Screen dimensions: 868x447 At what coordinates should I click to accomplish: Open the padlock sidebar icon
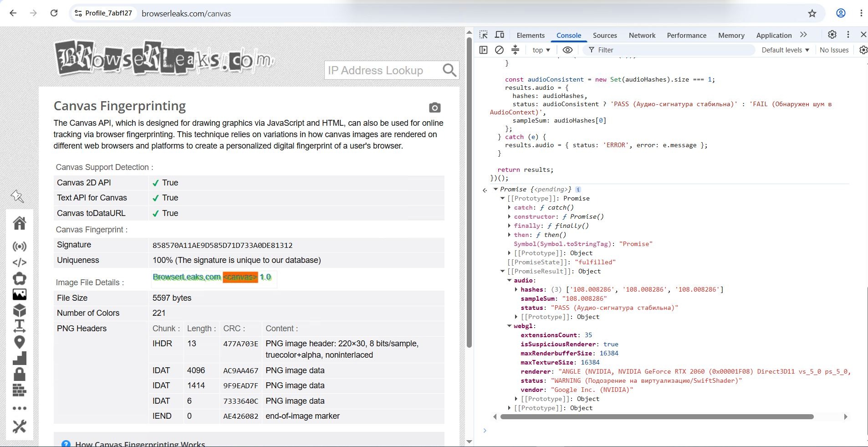point(19,374)
